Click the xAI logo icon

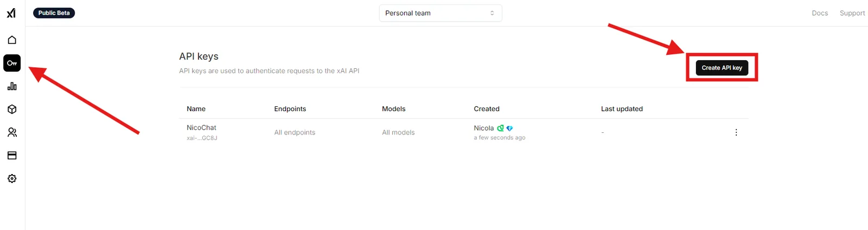click(11, 13)
